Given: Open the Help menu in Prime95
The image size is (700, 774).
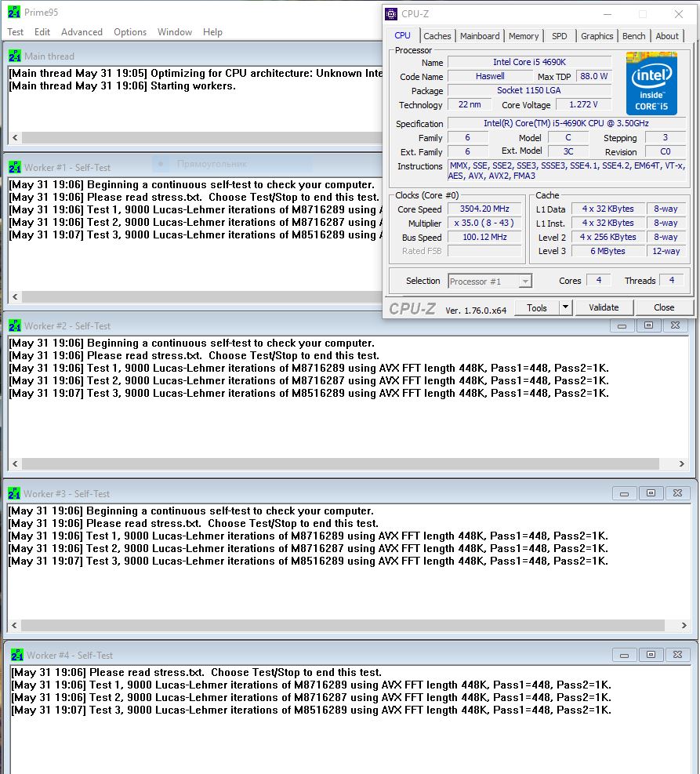Looking at the screenshot, I should [x=212, y=32].
